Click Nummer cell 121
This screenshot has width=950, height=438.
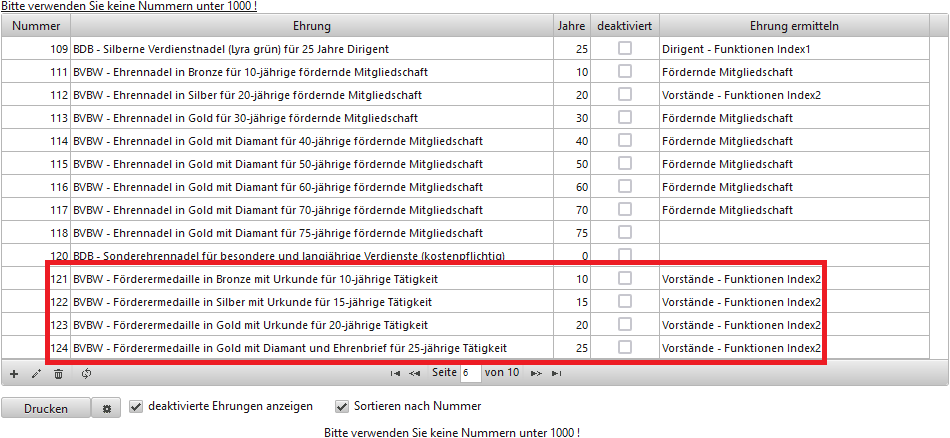coord(36,279)
